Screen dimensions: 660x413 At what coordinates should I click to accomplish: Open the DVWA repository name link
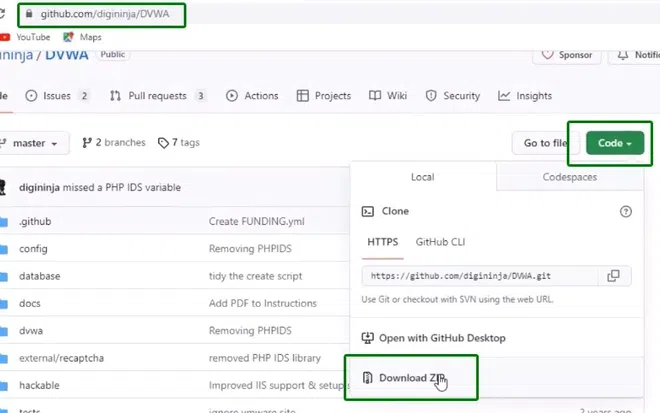67,55
